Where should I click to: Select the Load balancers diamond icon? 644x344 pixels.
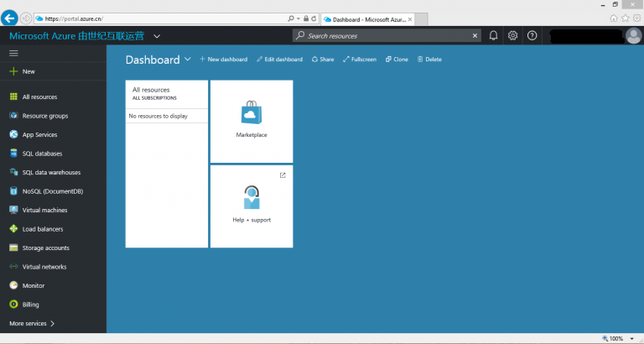pyautogui.click(x=13, y=229)
